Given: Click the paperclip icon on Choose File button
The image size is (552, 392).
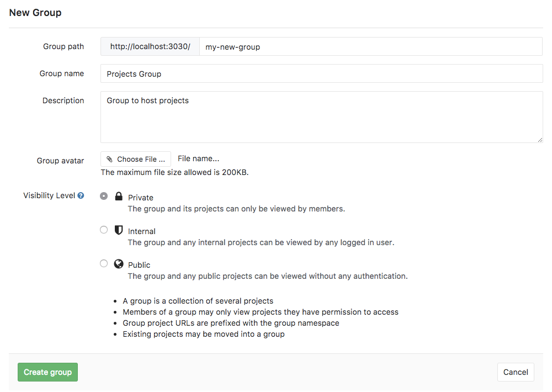Looking at the screenshot, I should 110,158.
